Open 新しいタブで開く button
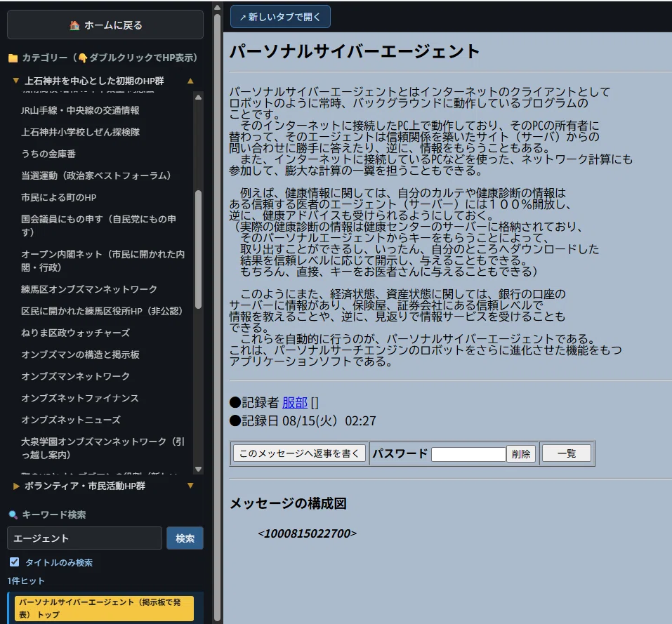 tap(280, 17)
